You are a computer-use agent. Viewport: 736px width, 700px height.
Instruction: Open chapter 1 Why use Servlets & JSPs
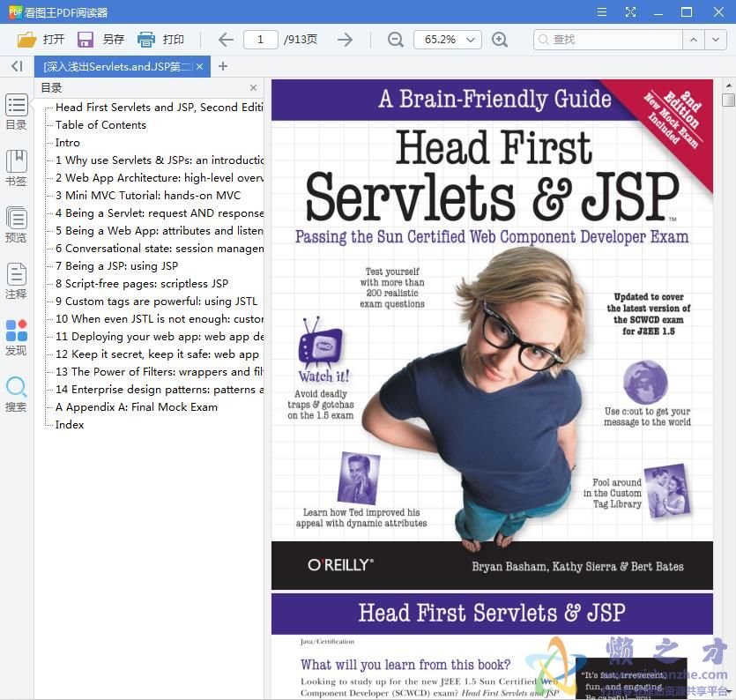coord(160,160)
